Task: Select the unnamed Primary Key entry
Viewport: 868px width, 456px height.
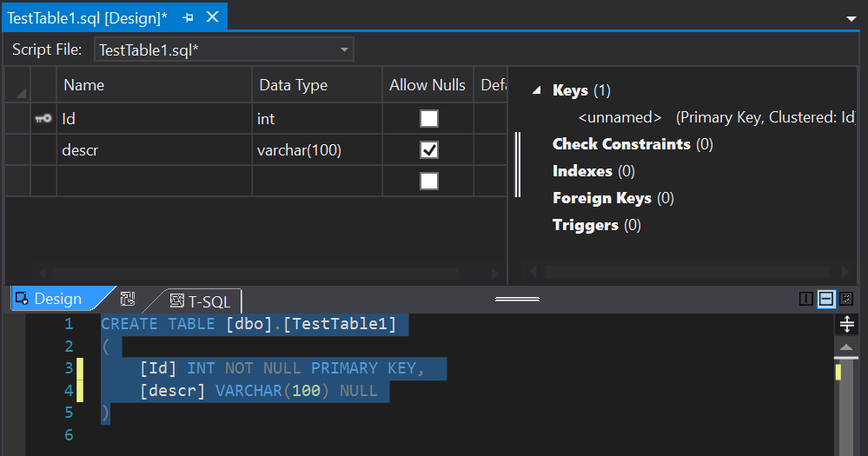Action: point(620,117)
